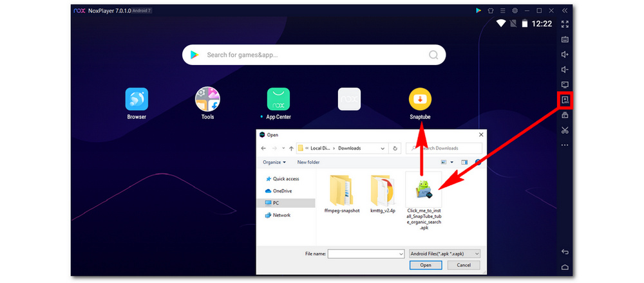Click the Local Di... path segment

click(321, 148)
